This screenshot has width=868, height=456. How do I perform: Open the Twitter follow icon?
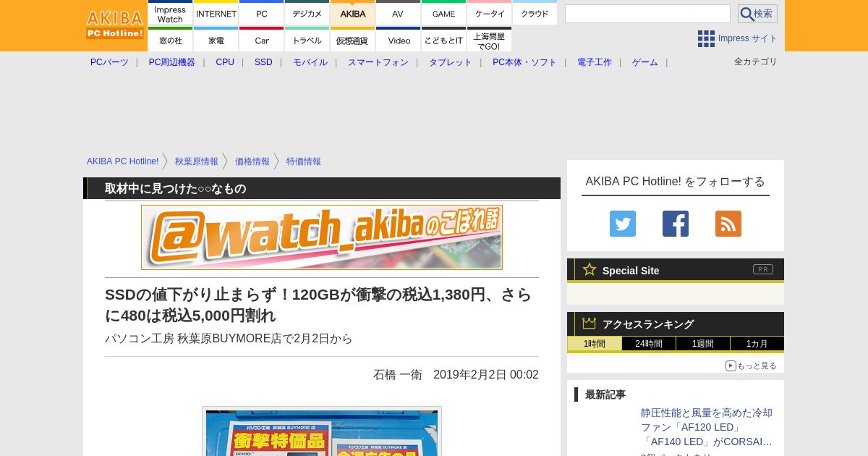tap(623, 224)
